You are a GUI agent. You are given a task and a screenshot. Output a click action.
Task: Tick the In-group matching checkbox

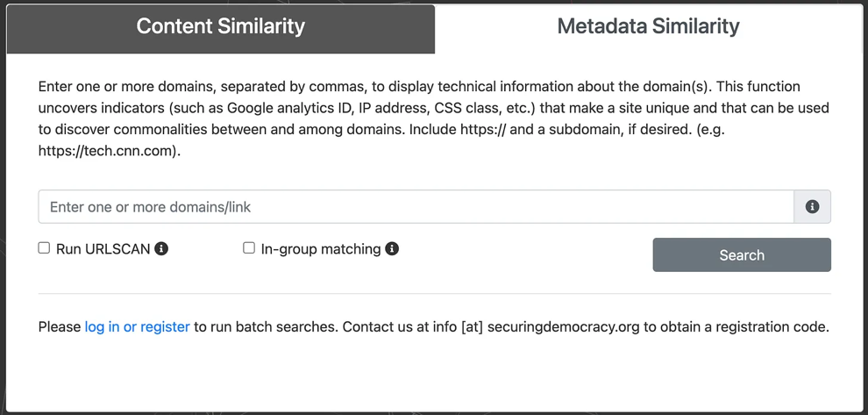pyautogui.click(x=249, y=248)
